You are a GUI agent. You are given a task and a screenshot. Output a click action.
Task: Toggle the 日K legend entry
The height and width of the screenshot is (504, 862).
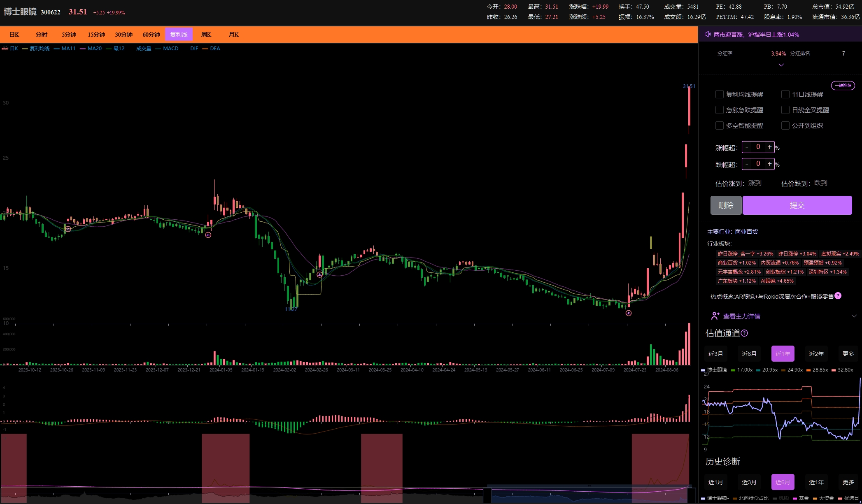[10, 49]
